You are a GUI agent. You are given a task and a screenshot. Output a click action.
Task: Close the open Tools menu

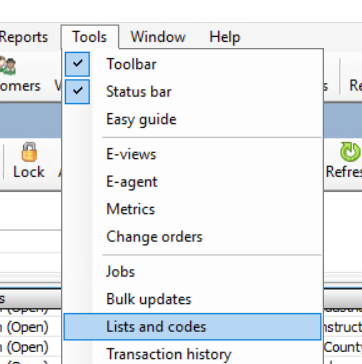(x=90, y=37)
